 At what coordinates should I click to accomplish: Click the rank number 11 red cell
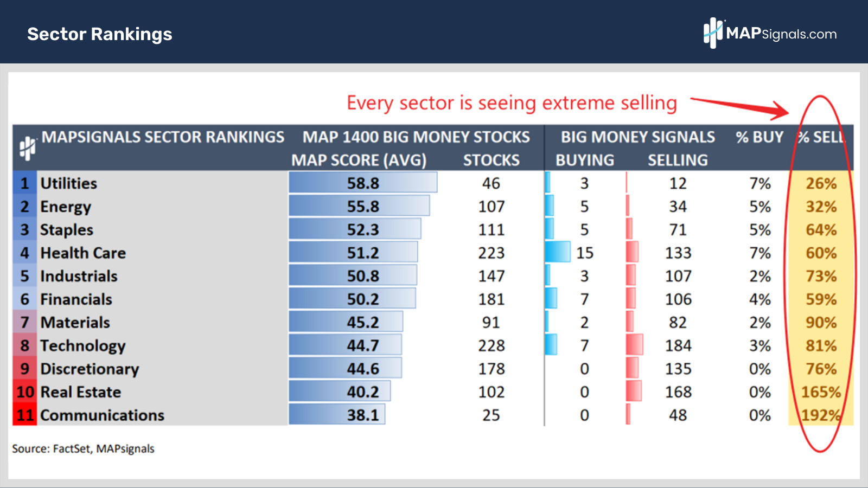(25, 415)
